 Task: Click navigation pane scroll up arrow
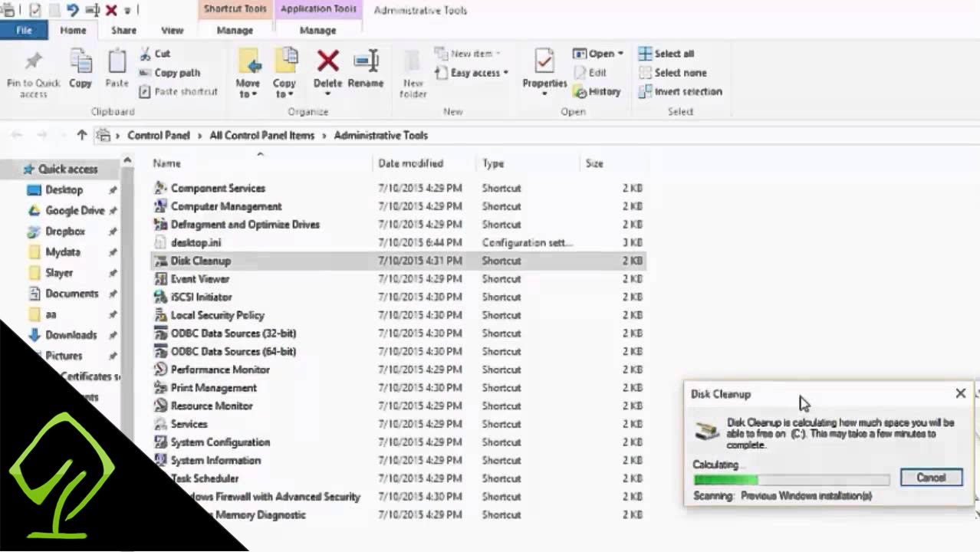click(x=127, y=162)
